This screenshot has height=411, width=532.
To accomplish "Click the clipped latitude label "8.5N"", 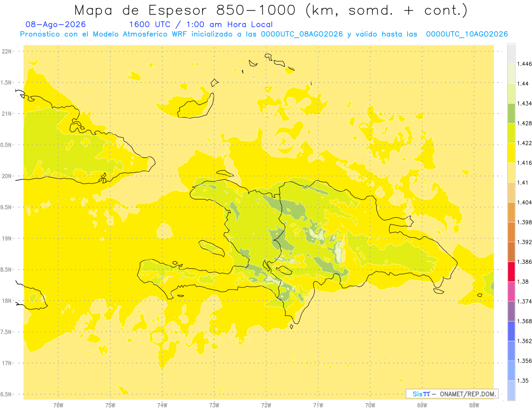I will click(x=6, y=270).
